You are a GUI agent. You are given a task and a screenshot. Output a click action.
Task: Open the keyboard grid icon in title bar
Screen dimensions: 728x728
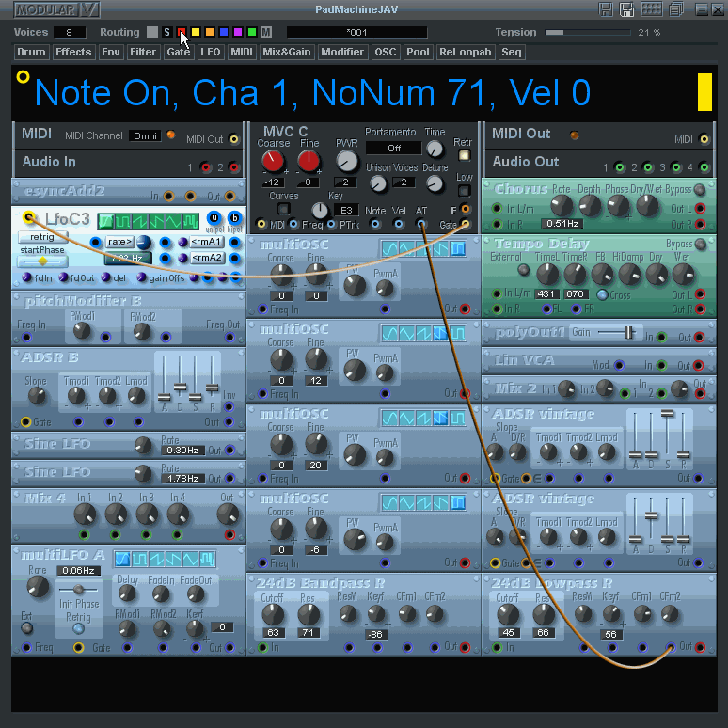click(652, 9)
